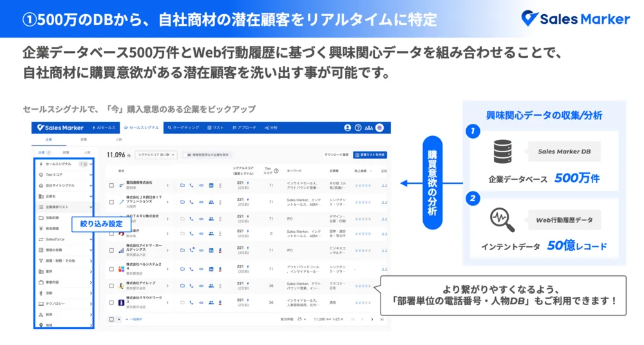The image size is (644, 345).
Task: Select the 株式会社アイレップ row checkbox
Action: click(x=111, y=285)
